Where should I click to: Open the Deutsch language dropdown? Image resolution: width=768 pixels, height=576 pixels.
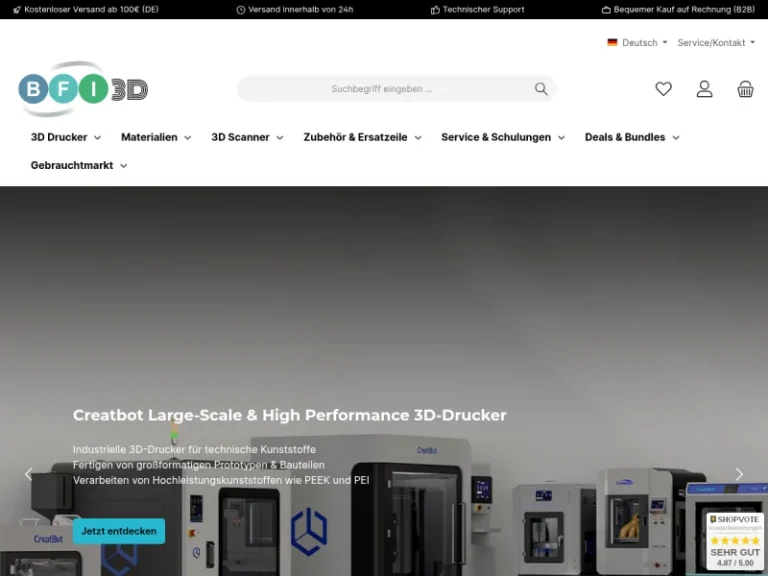(637, 43)
